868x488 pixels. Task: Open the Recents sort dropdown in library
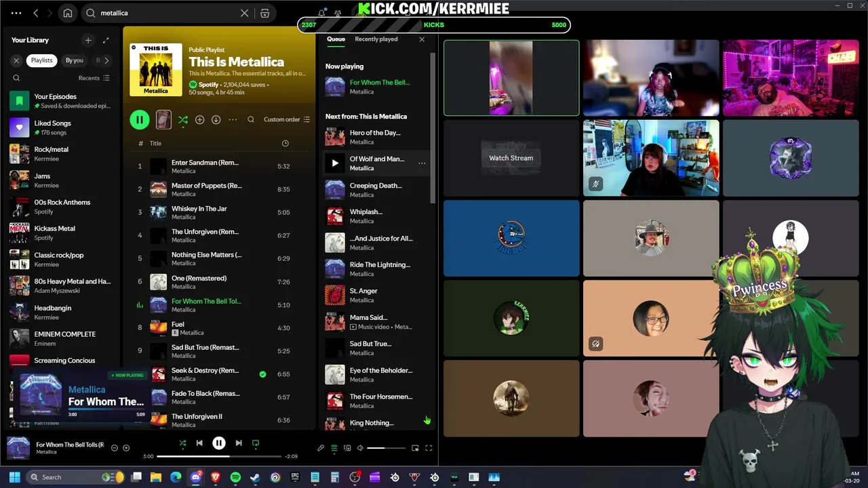pos(94,78)
